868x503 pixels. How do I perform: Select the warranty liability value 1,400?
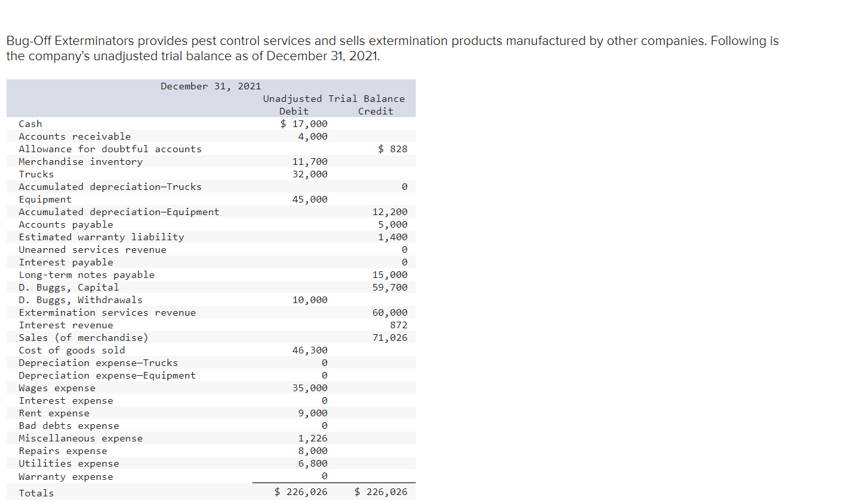click(393, 237)
